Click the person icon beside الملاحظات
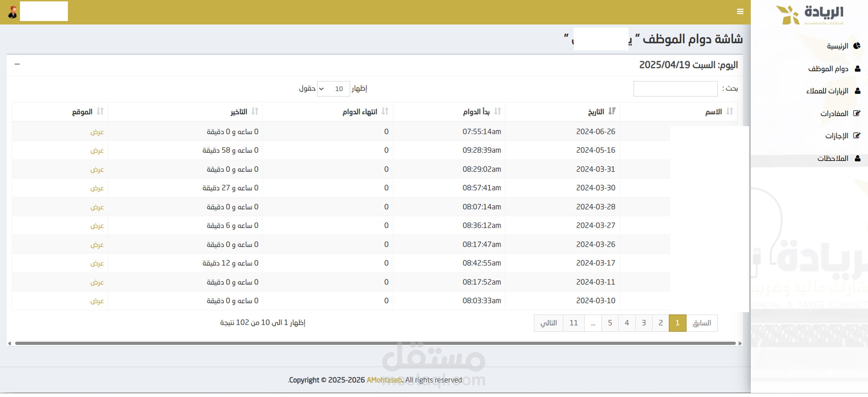Image resolution: width=868 pixels, height=397 pixels. [857, 158]
